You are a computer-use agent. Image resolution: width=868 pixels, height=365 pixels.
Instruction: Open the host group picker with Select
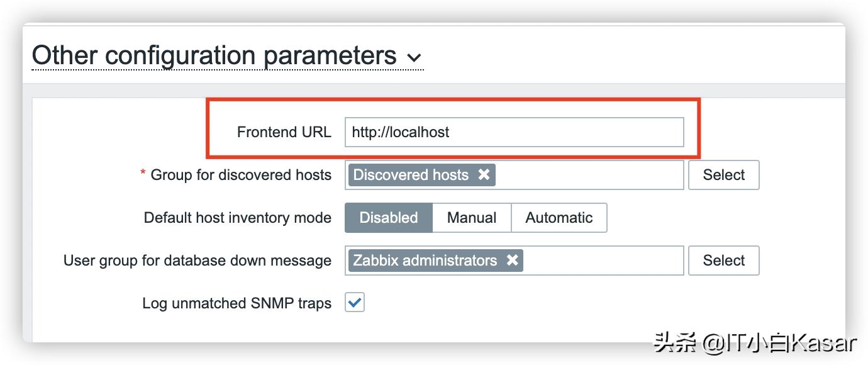[723, 175]
